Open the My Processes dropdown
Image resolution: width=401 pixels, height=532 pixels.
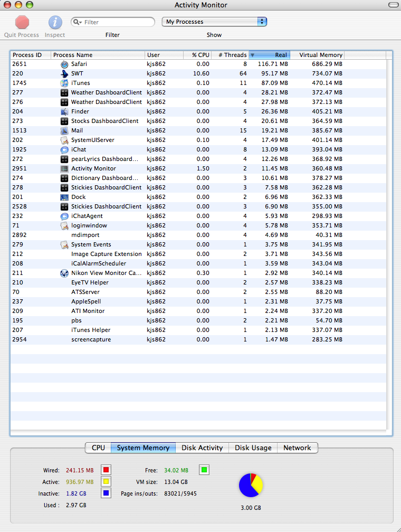214,22
